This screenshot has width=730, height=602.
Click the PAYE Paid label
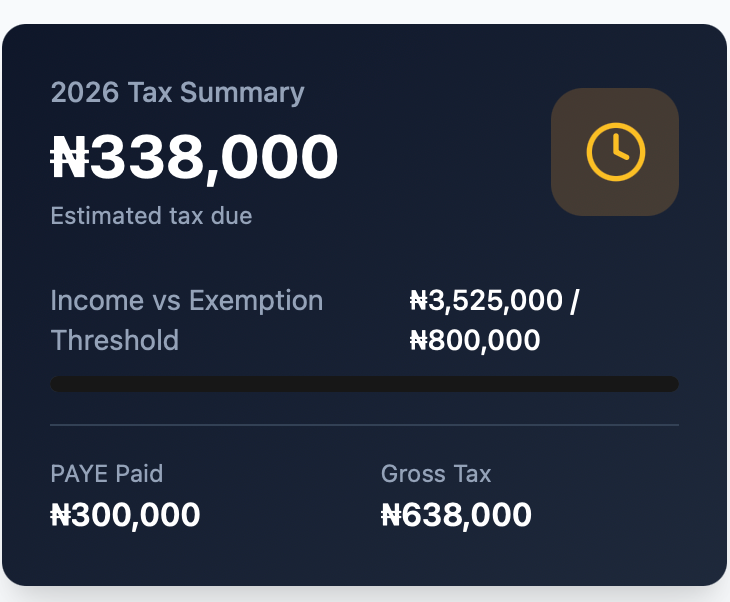point(106,473)
